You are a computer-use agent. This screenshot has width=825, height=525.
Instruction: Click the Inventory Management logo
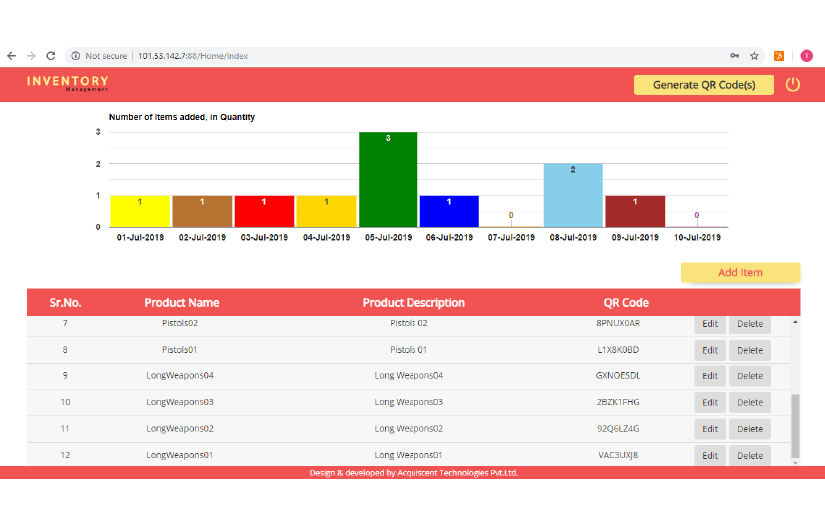click(x=67, y=83)
